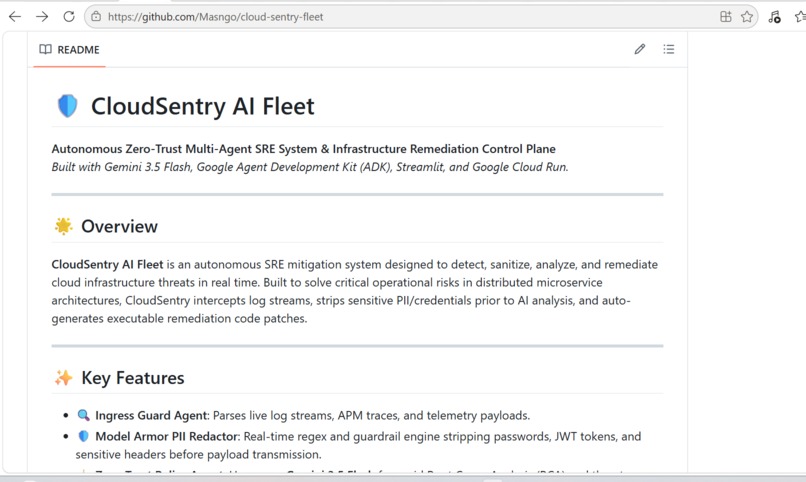Click the README book icon
The image size is (806, 482).
tap(46, 49)
